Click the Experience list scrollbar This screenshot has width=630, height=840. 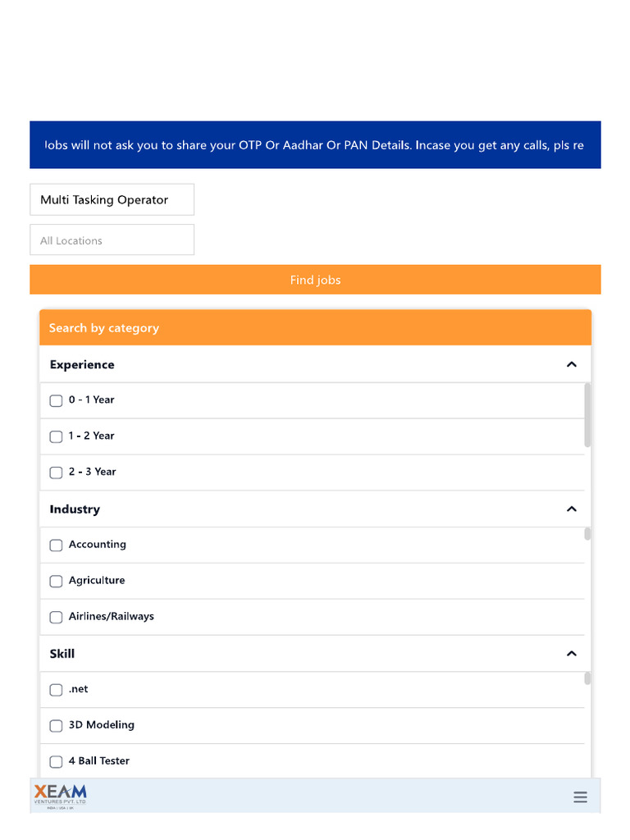pyautogui.click(x=587, y=415)
